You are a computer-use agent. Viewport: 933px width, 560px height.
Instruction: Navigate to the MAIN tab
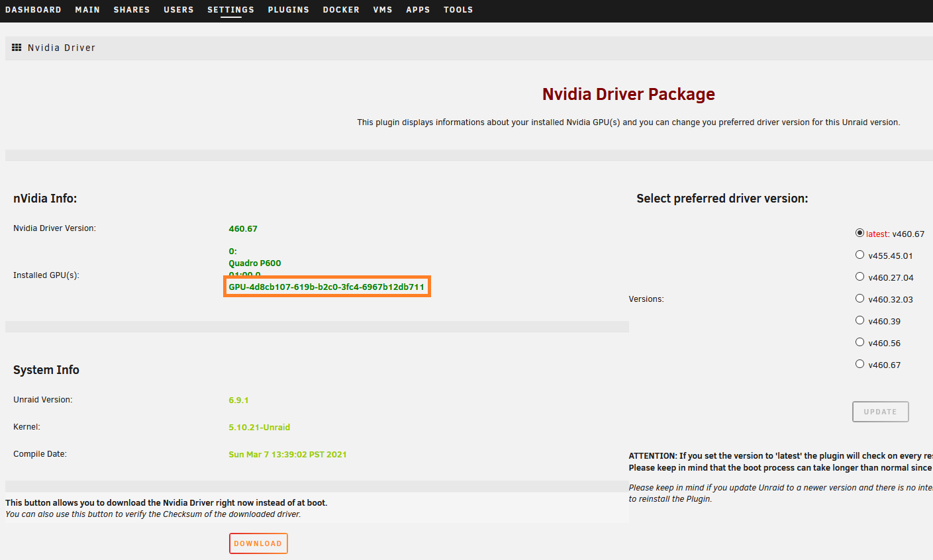[87, 9]
